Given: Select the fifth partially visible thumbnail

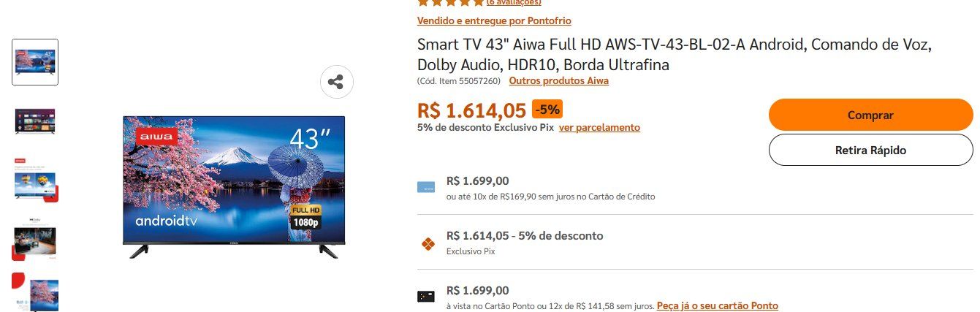Looking at the screenshot, I should pos(35,292).
